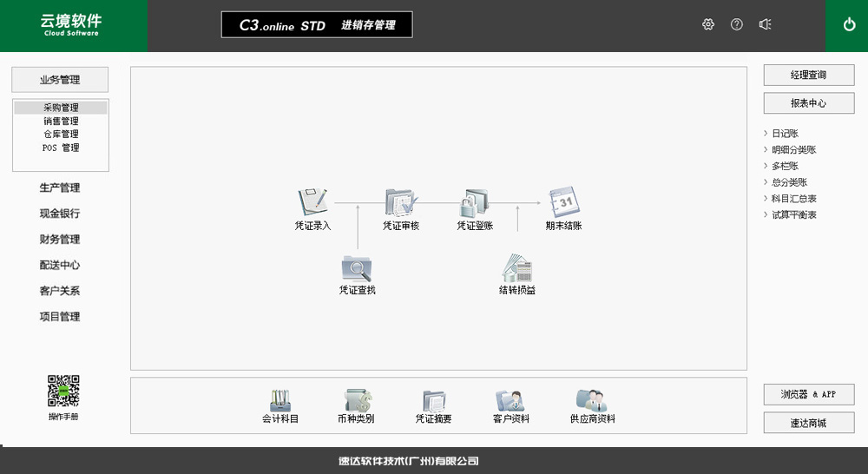This screenshot has height=474, width=868.
Task: Select 销售管理 in the business list
Action: click(61, 122)
